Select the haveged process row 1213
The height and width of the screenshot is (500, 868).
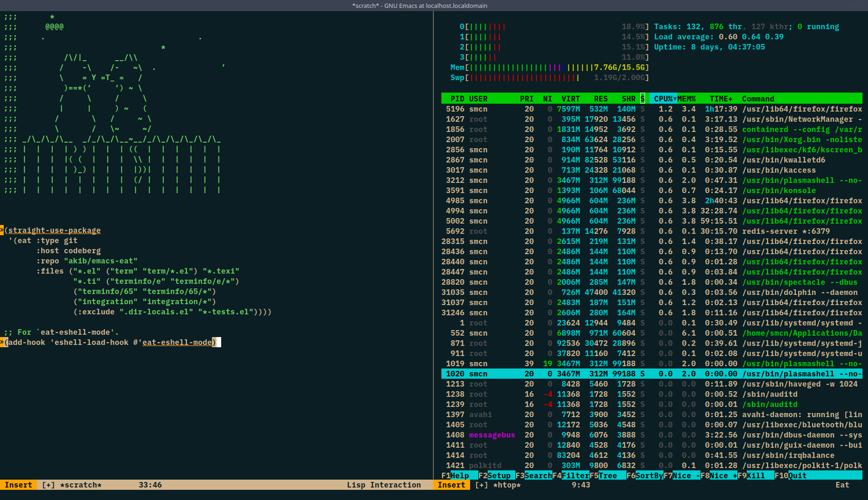point(652,384)
